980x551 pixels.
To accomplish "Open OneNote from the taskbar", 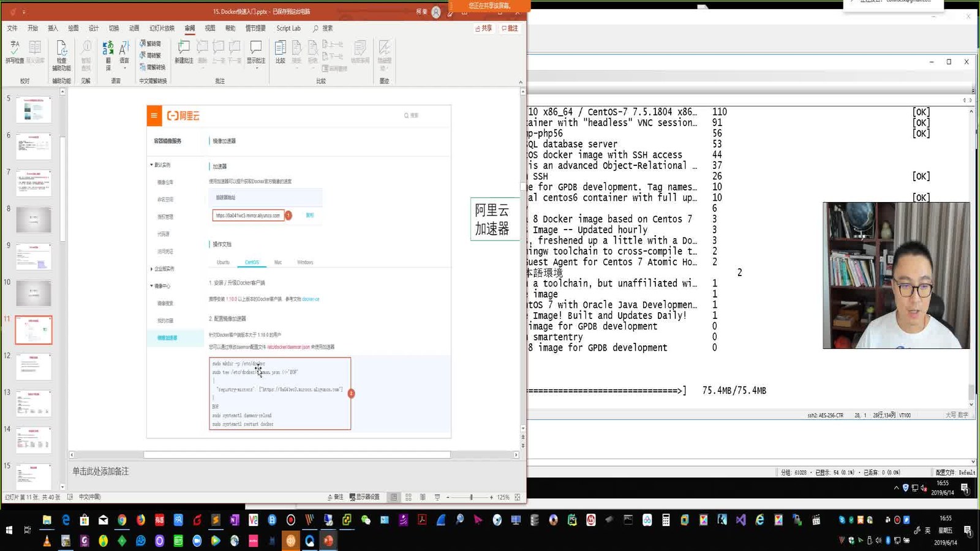I will [235, 520].
